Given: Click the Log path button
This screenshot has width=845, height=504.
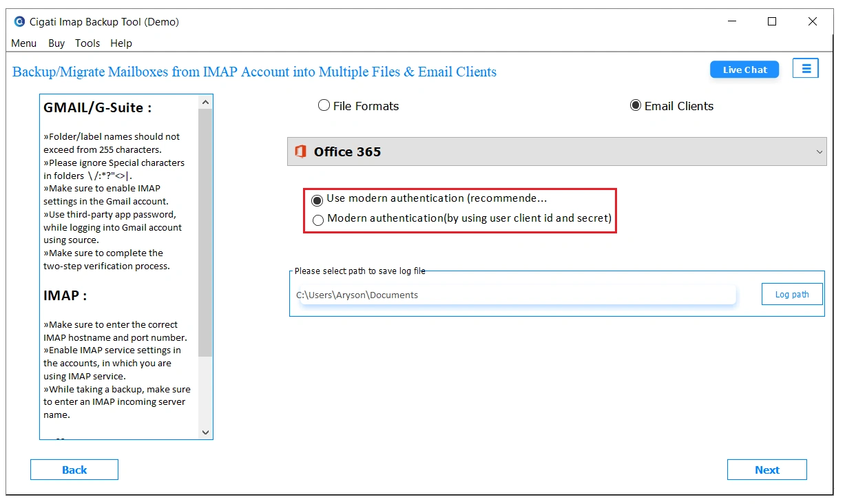Looking at the screenshot, I should coord(792,294).
